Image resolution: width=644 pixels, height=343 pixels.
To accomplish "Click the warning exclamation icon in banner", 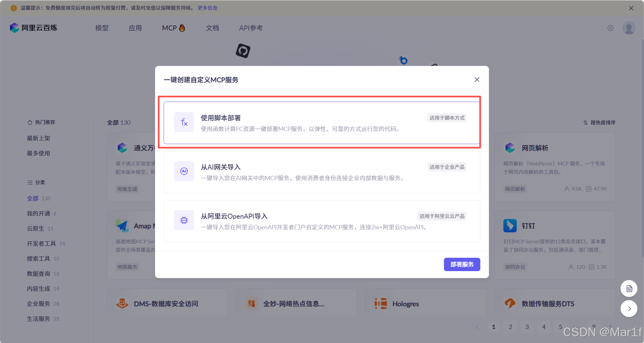I will 14,8.
